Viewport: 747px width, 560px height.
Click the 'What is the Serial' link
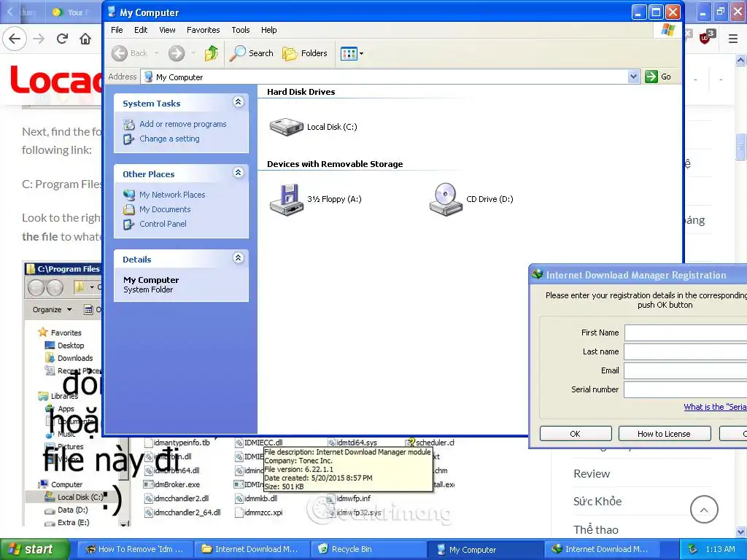click(715, 407)
